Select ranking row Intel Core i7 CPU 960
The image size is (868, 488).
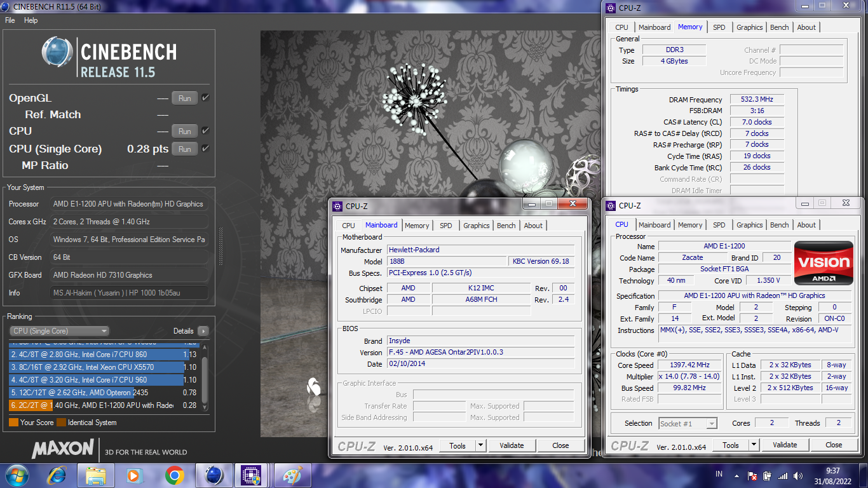tap(104, 380)
